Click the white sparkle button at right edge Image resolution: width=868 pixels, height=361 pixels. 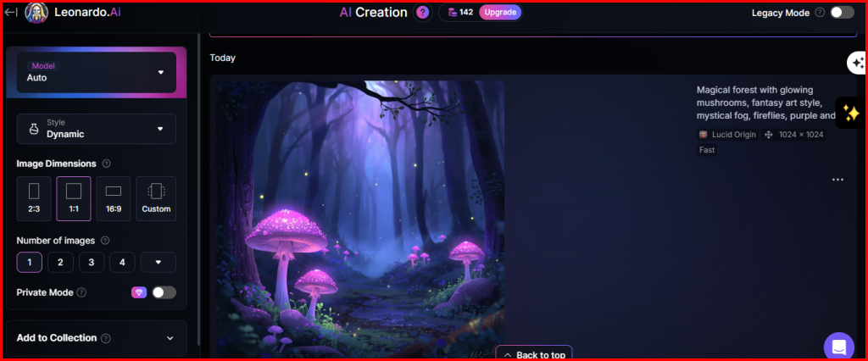point(858,63)
